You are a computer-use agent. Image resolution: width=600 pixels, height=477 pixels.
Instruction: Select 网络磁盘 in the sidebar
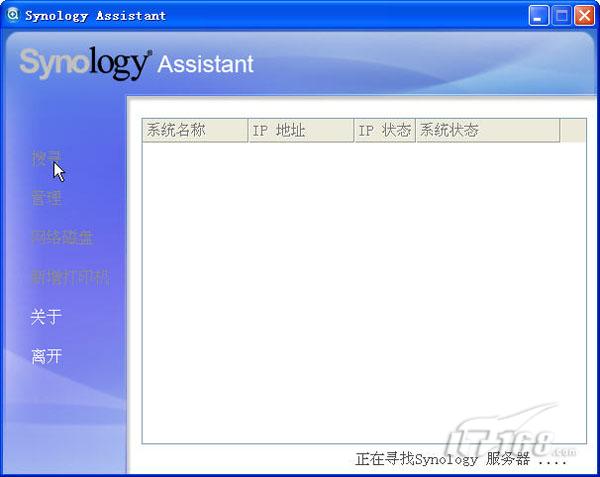pyautogui.click(x=62, y=237)
